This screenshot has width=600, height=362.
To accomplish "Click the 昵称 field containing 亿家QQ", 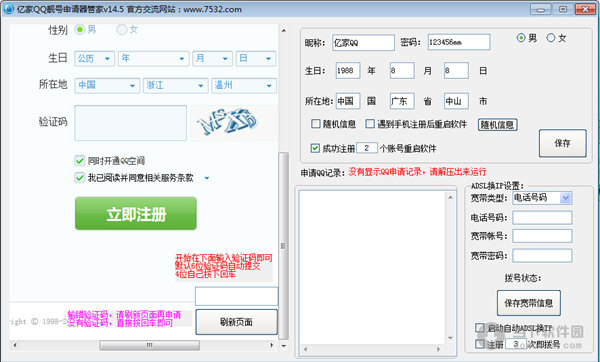I will coord(363,42).
